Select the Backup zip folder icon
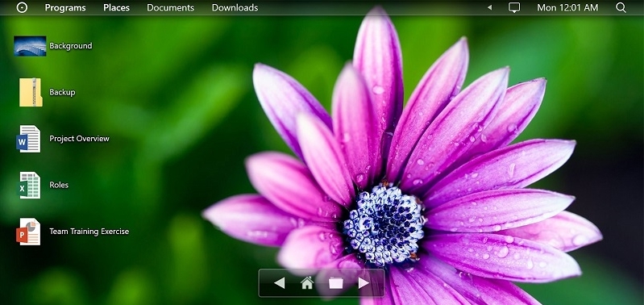Screen dimensions: 644x305 click(x=31, y=93)
